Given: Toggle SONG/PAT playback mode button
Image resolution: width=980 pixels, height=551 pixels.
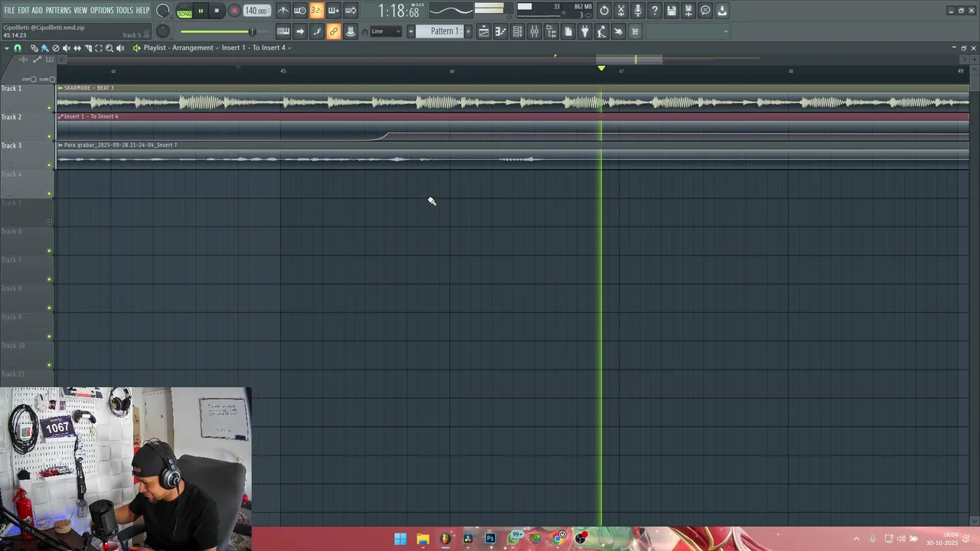Looking at the screenshot, I should click(x=185, y=11).
